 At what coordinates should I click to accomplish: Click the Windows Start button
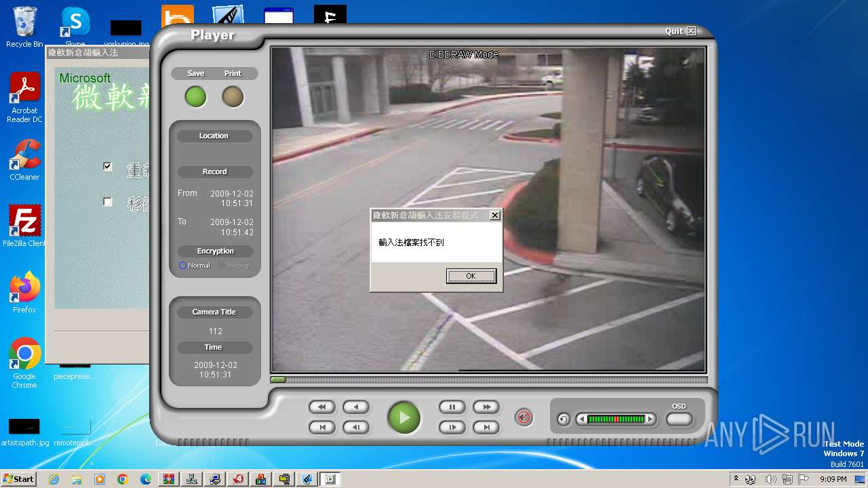18,479
